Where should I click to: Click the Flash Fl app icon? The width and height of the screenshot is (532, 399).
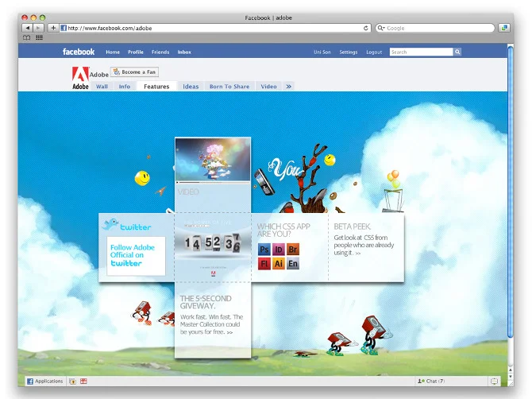click(x=264, y=264)
